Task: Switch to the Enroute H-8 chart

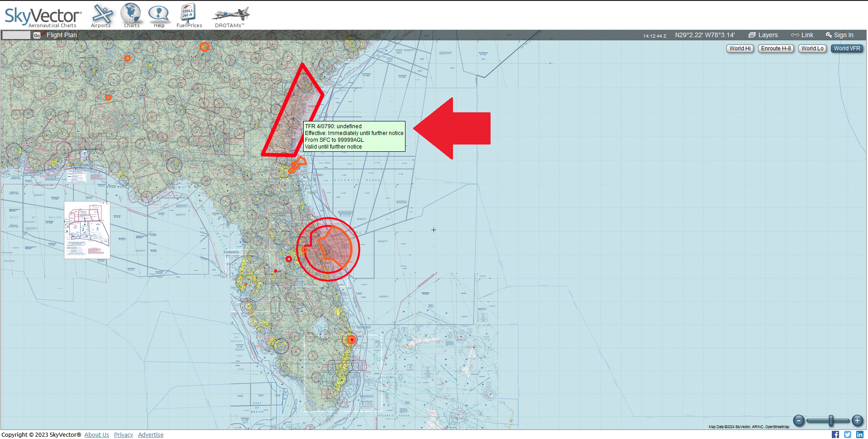Action: click(x=776, y=48)
